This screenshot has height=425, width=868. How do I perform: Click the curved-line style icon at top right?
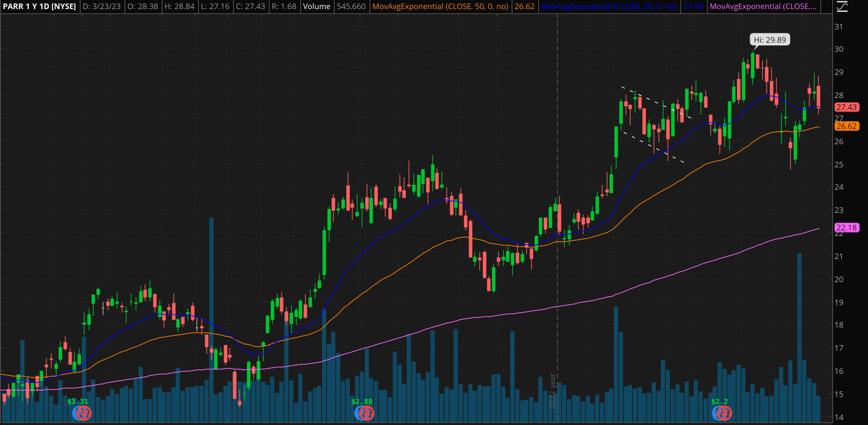click(842, 7)
